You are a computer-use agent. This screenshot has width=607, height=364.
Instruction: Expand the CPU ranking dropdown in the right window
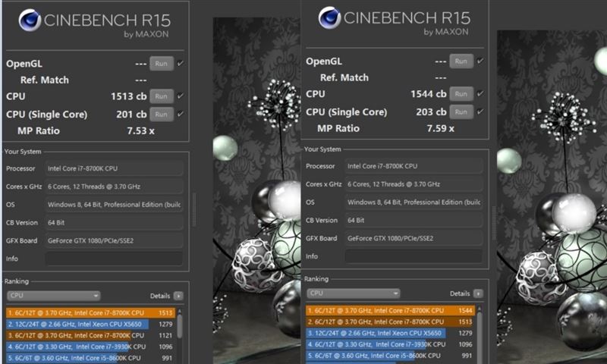pos(353,293)
